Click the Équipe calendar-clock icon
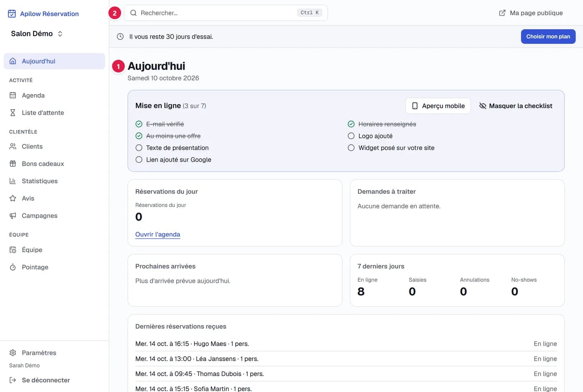 [x=13, y=250]
